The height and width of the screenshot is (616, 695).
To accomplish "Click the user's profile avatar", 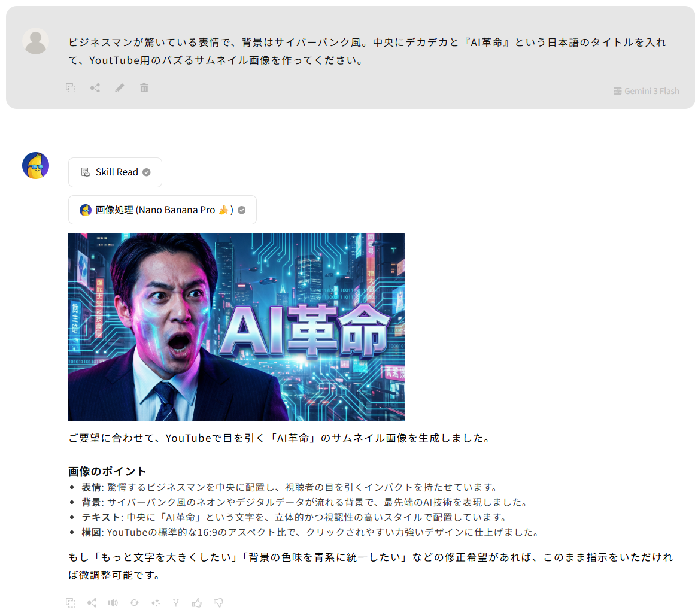I will click(35, 41).
